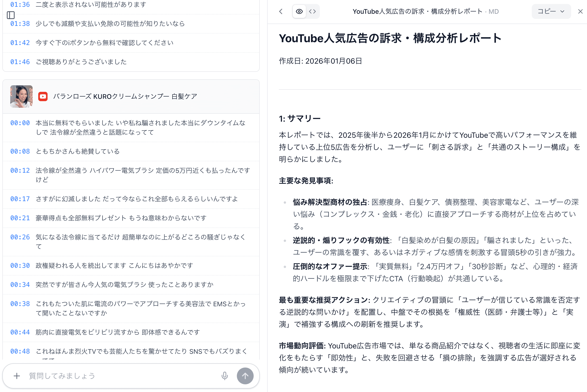Image resolution: width=587 pixels, height=392 pixels.
Task: Click the plus icon to add attachment
Action: [17, 376]
